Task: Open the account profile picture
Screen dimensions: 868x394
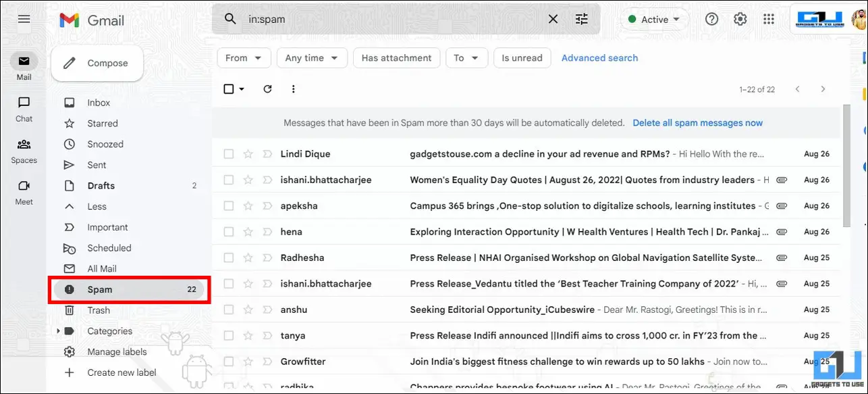Action: point(859,19)
